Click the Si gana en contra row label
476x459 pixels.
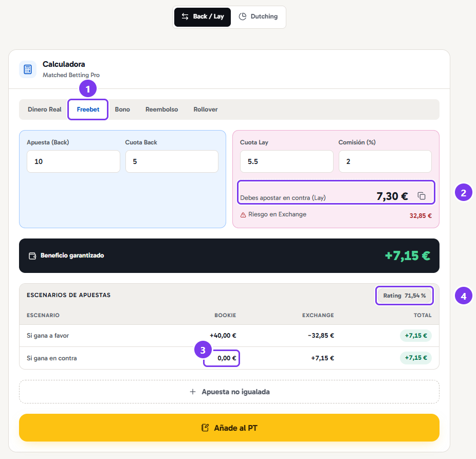click(51, 358)
